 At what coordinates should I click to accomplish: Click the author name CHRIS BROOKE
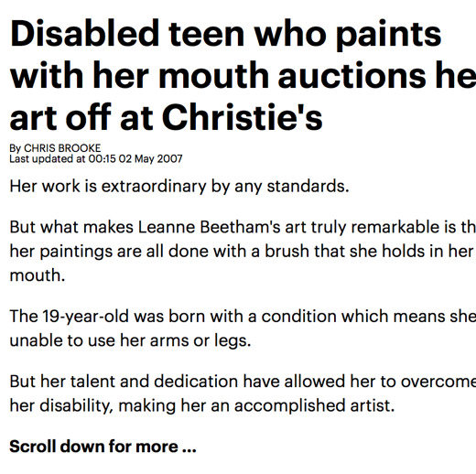[x=62, y=148]
